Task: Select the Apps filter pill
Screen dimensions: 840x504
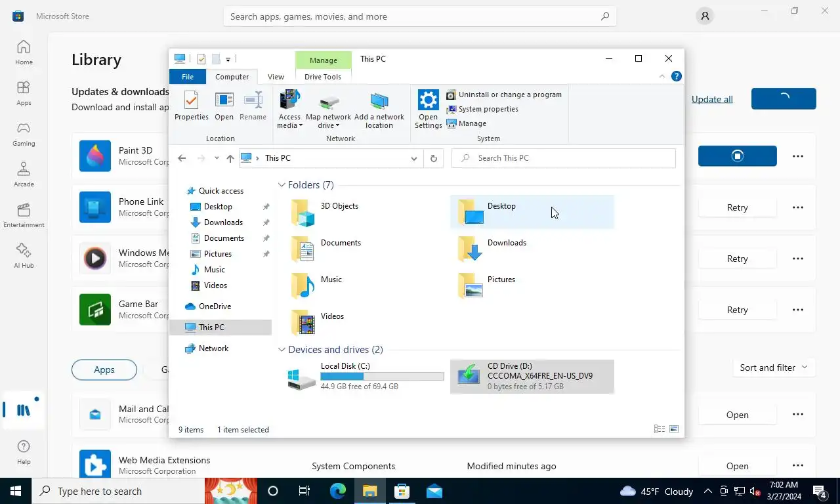Action: [104, 369]
